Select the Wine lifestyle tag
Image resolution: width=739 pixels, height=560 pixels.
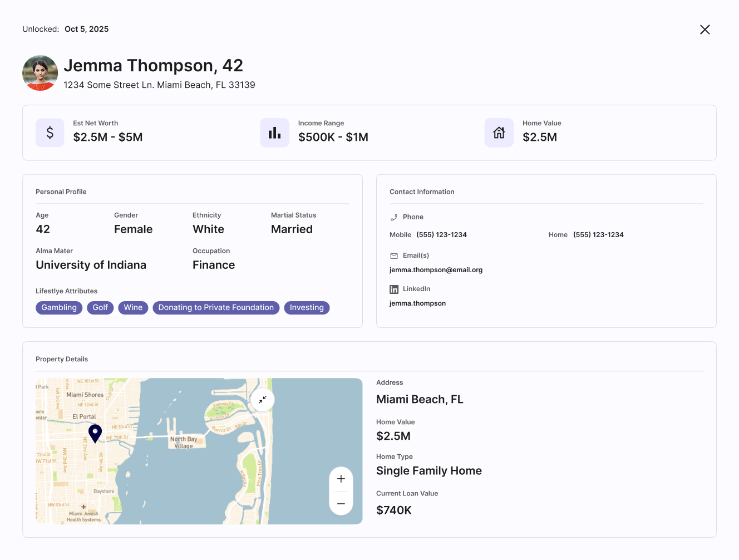click(133, 308)
